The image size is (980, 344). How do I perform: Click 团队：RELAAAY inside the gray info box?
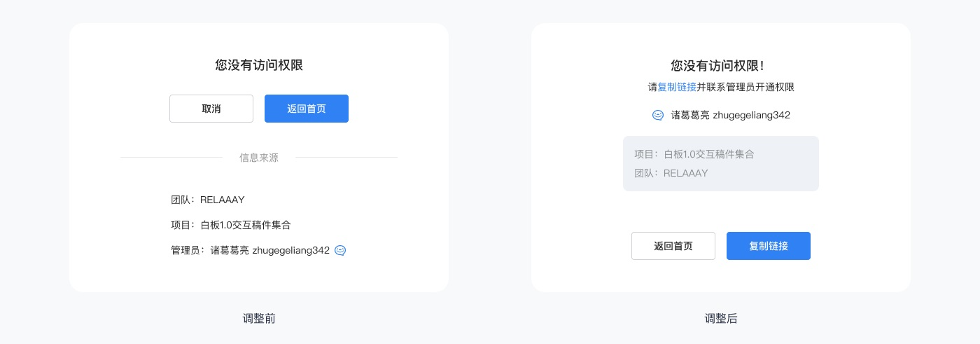(671, 173)
